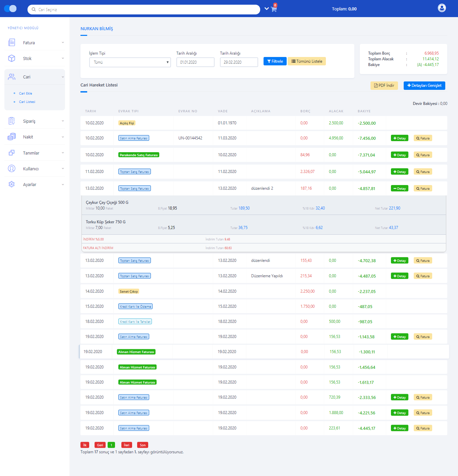
Task: Open Fatura for the Düzenleme Yapıldı row
Action: 423,276
